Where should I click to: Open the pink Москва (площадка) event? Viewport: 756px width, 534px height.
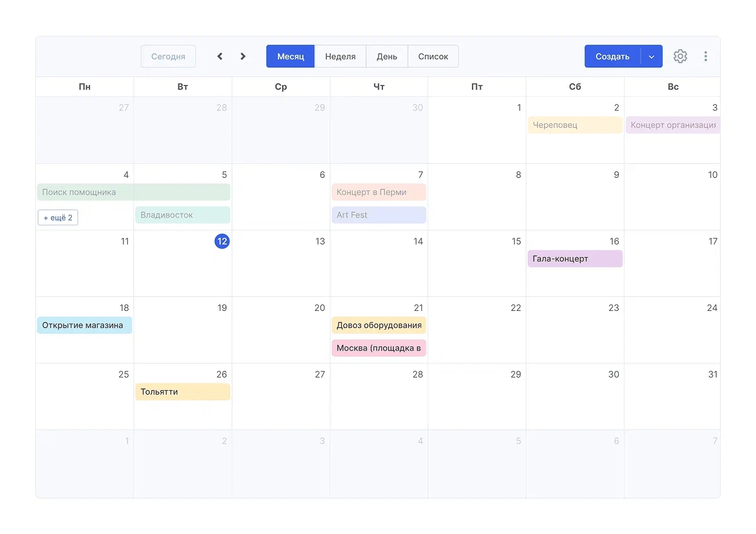(379, 348)
